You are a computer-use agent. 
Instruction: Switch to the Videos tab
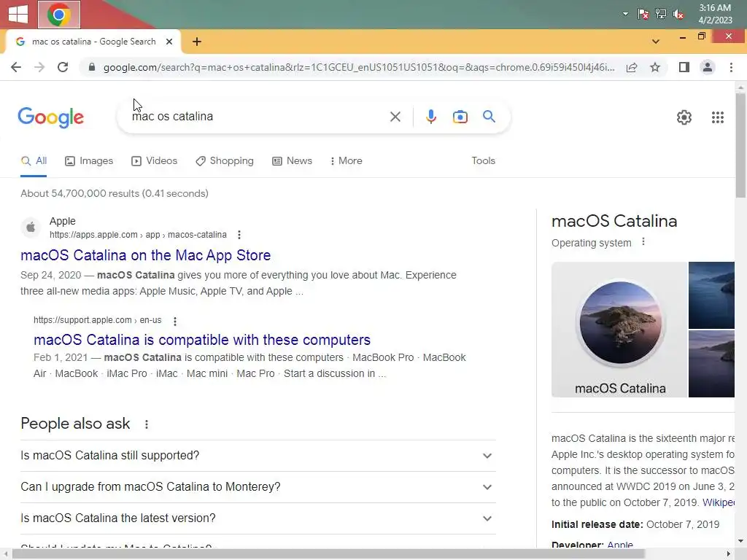[155, 161]
